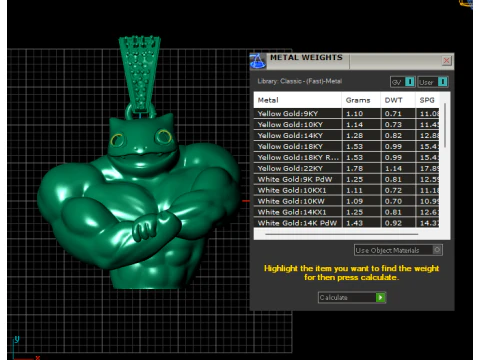Sort by the DWT column header
Image resolution: width=480 pixels, height=360 pixels.
point(398,100)
